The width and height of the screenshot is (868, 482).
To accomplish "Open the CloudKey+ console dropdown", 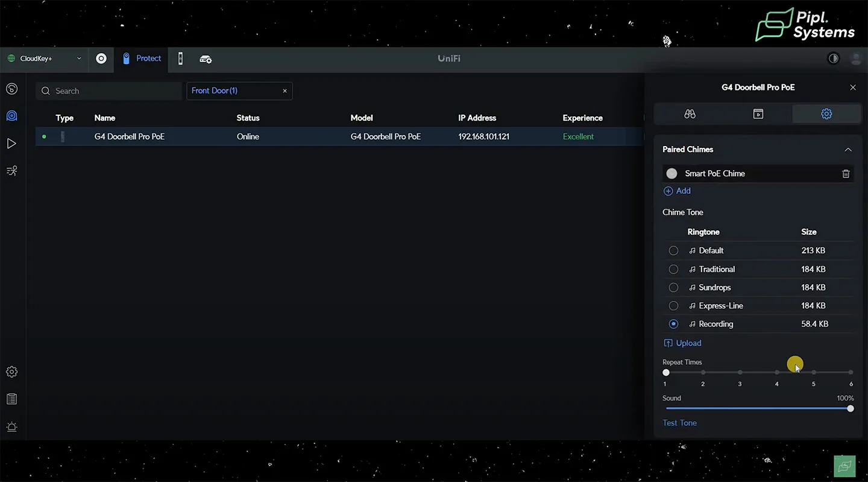I will [44, 59].
